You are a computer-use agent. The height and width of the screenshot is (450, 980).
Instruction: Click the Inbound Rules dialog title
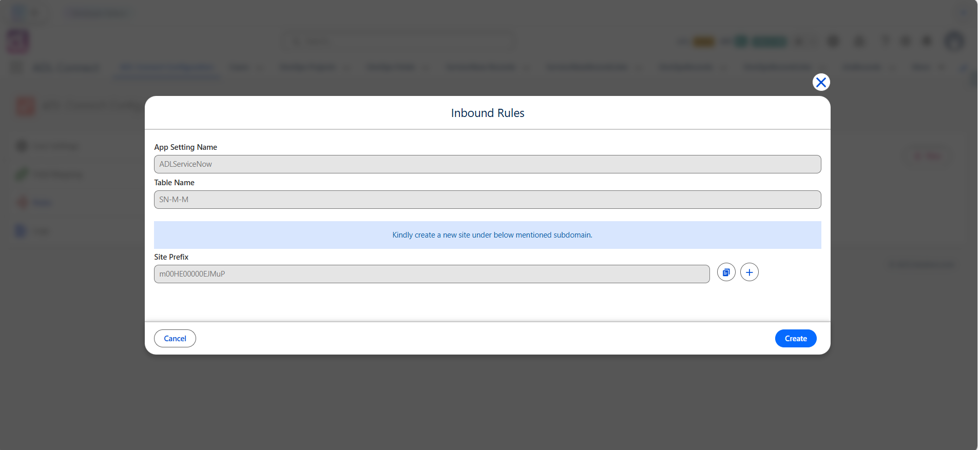click(x=487, y=113)
